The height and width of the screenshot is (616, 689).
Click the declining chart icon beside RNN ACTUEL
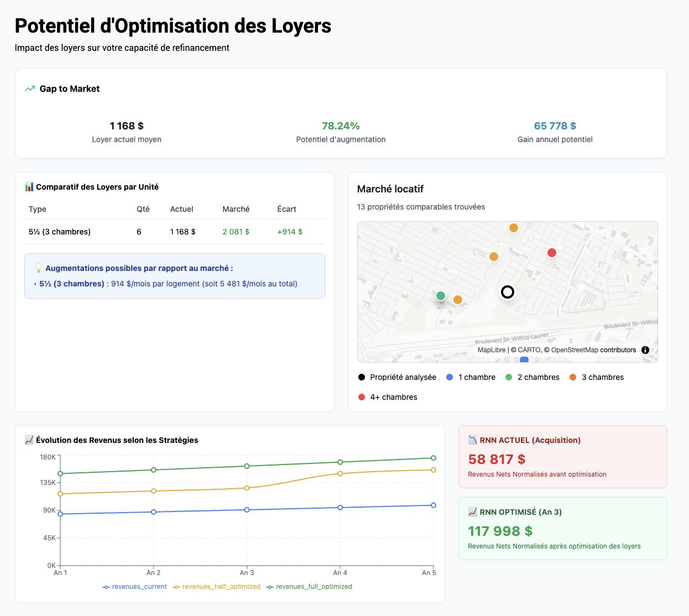(473, 440)
